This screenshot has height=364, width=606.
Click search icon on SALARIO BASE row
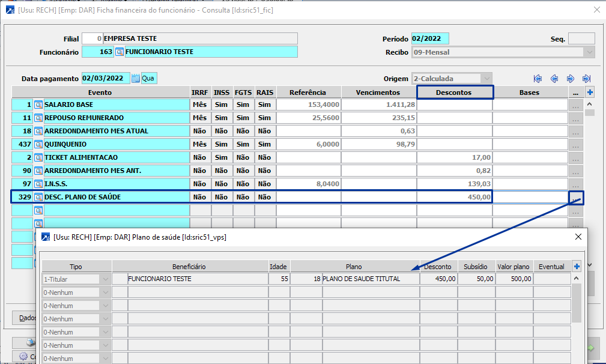pyautogui.click(x=38, y=105)
